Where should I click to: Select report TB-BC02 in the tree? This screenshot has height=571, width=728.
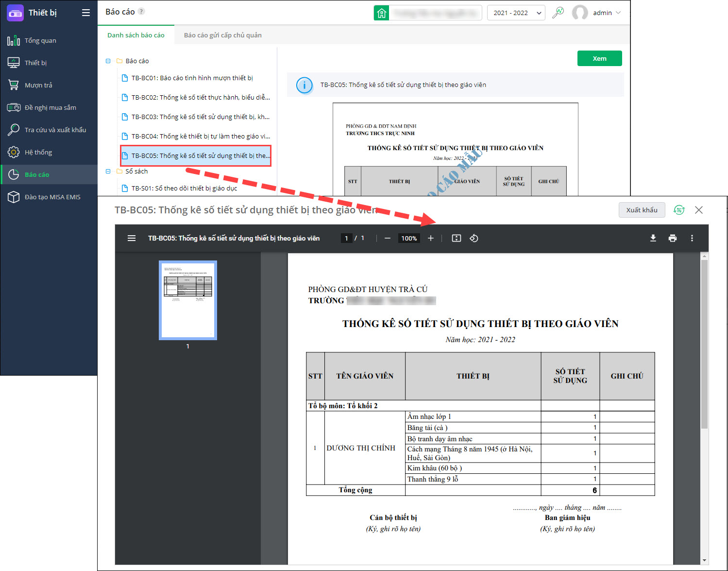click(196, 97)
